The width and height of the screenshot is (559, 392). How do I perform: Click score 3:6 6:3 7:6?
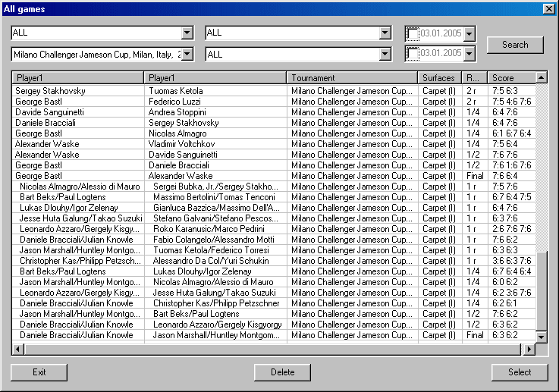(x=511, y=261)
